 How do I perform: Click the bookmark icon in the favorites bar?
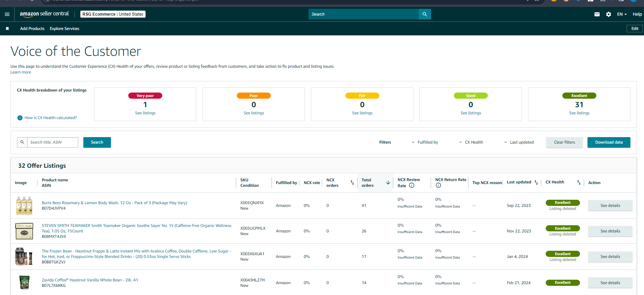7,29
